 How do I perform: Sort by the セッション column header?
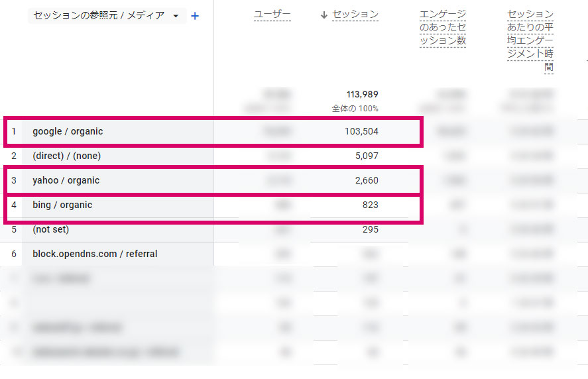pos(355,15)
